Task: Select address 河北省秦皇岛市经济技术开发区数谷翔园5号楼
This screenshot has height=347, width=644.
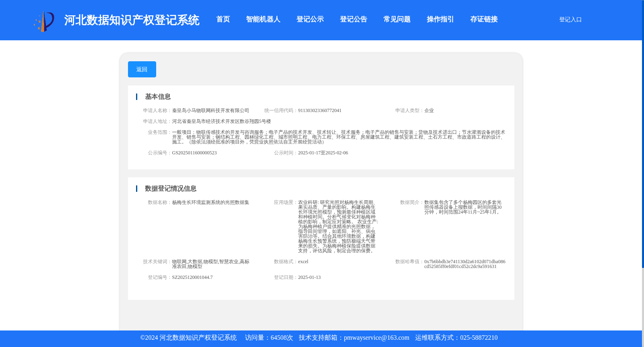Action: click(221, 121)
